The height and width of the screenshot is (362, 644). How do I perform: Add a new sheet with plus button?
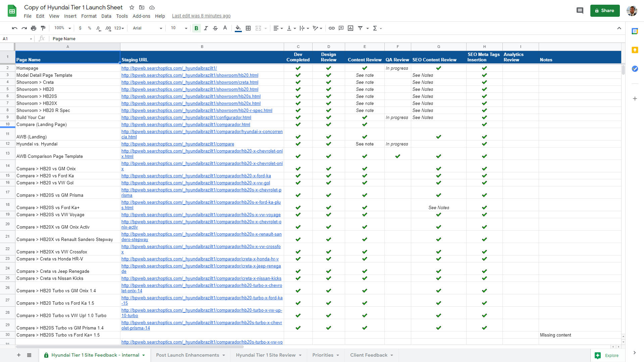point(19,355)
